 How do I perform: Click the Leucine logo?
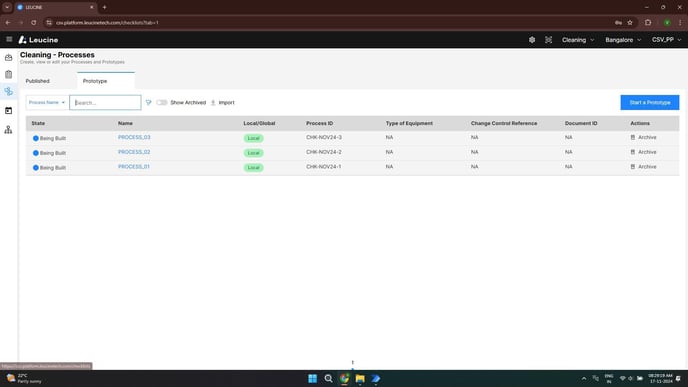point(38,40)
